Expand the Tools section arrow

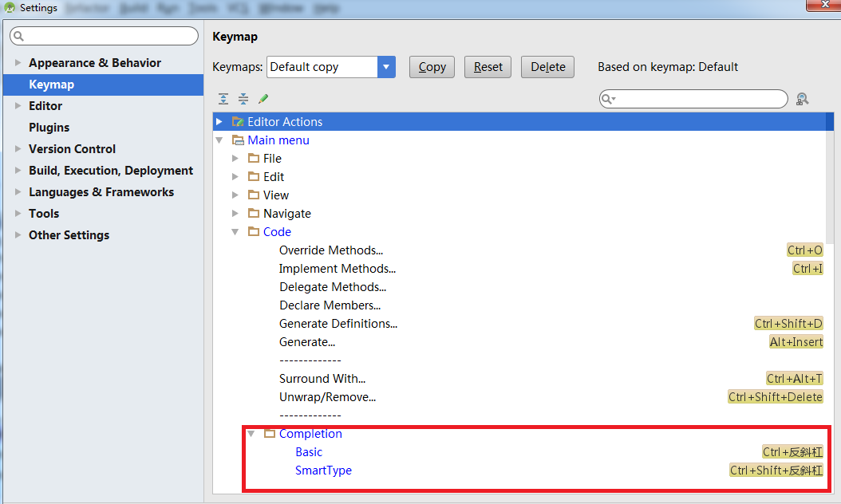(x=18, y=213)
